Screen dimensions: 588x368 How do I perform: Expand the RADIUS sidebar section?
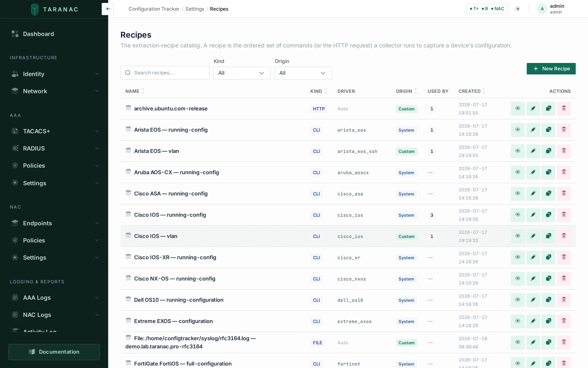(x=55, y=148)
